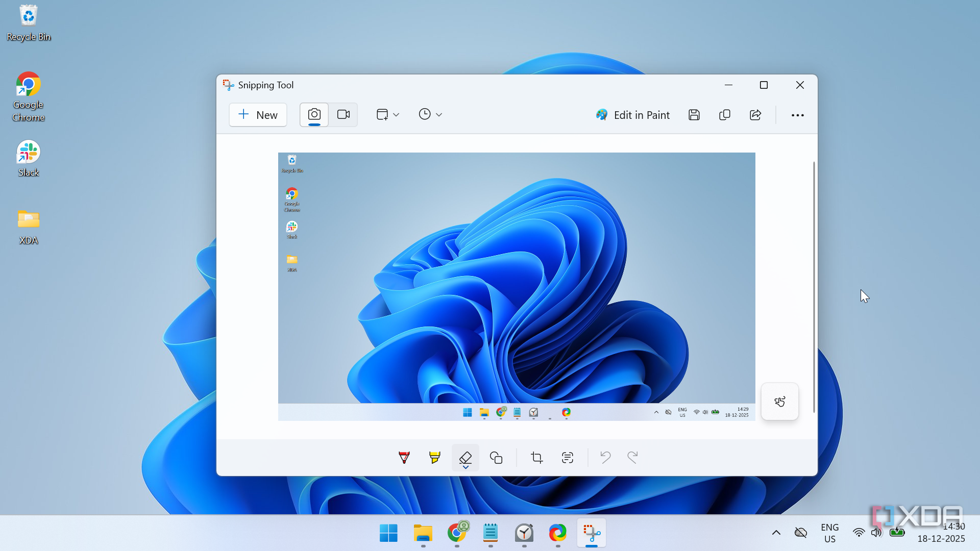The height and width of the screenshot is (551, 980).
Task: Click the volume speaker tray icon
Action: point(876,533)
